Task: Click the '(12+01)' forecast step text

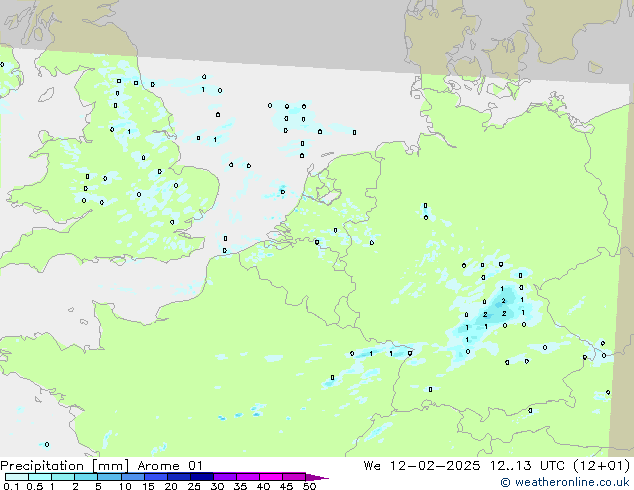Action: coord(602,466)
